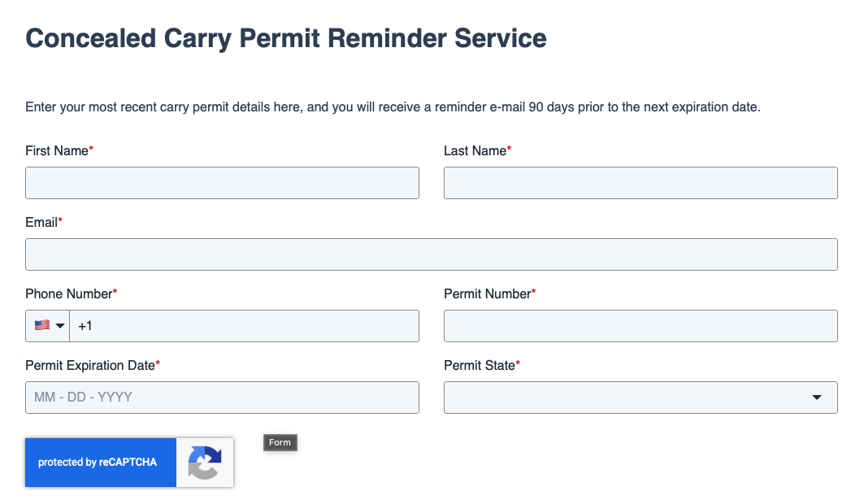Click the Concealed Carry Permit Reminder Service heading

tap(286, 38)
